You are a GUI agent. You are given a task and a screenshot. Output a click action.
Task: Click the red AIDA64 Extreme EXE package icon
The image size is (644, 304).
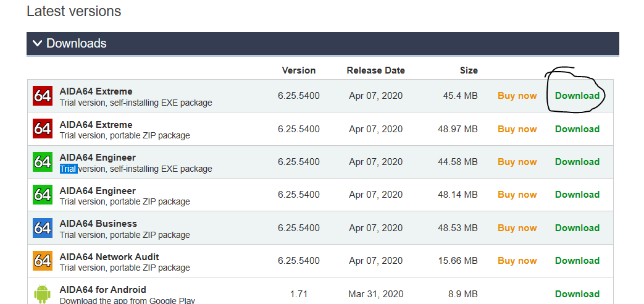click(43, 96)
